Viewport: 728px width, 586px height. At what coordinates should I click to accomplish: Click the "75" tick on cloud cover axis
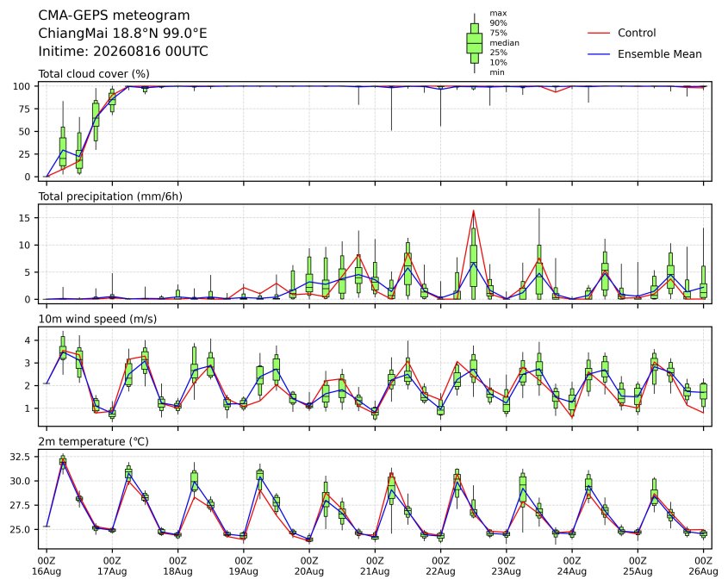[x=25, y=109]
